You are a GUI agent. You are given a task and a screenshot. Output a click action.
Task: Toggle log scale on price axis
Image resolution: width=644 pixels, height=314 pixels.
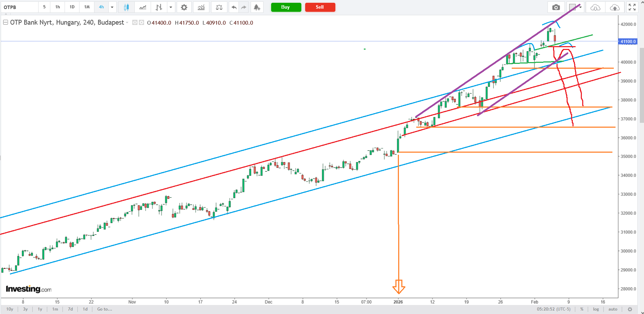click(x=596, y=309)
